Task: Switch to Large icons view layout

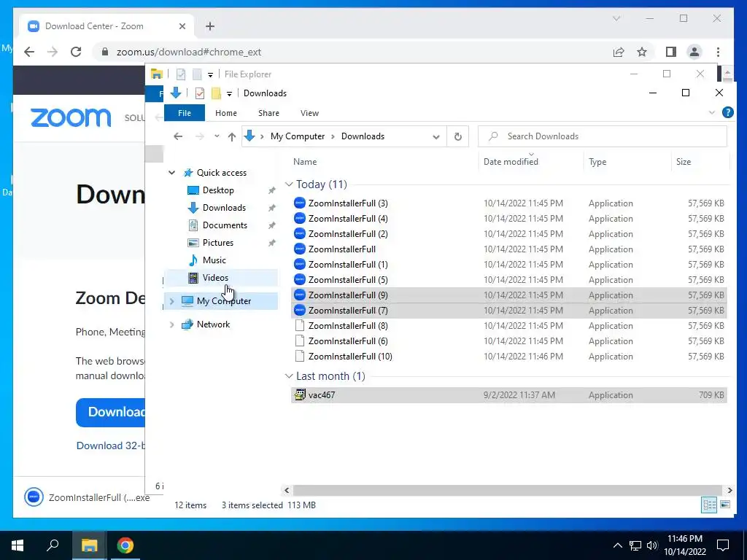Action: point(725,505)
